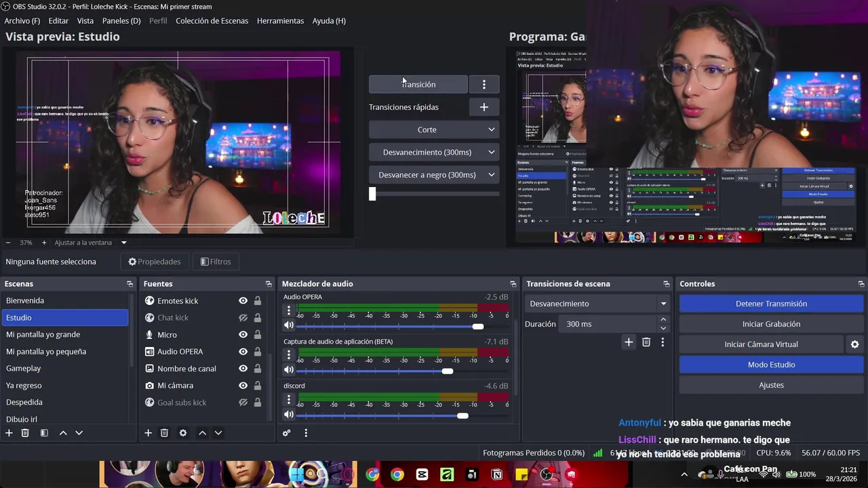This screenshot has width=868, height=488.
Task: Remove selected source trash icon in Fuentes
Action: pyautogui.click(x=164, y=432)
